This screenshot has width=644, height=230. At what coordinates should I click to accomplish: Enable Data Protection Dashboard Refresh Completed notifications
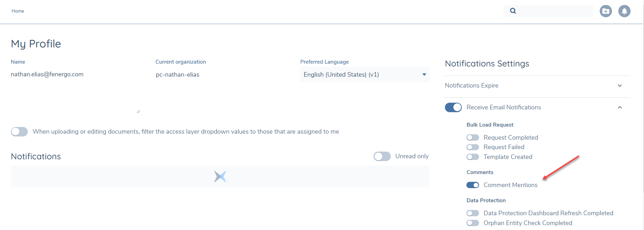[473, 213]
